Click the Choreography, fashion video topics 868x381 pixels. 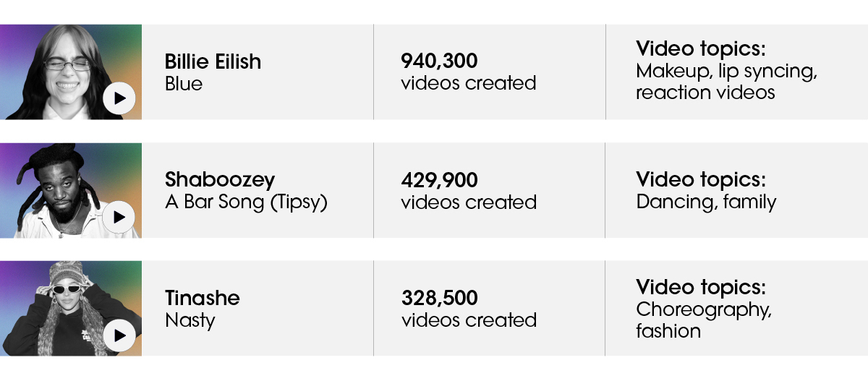pyautogui.click(x=704, y=320)
